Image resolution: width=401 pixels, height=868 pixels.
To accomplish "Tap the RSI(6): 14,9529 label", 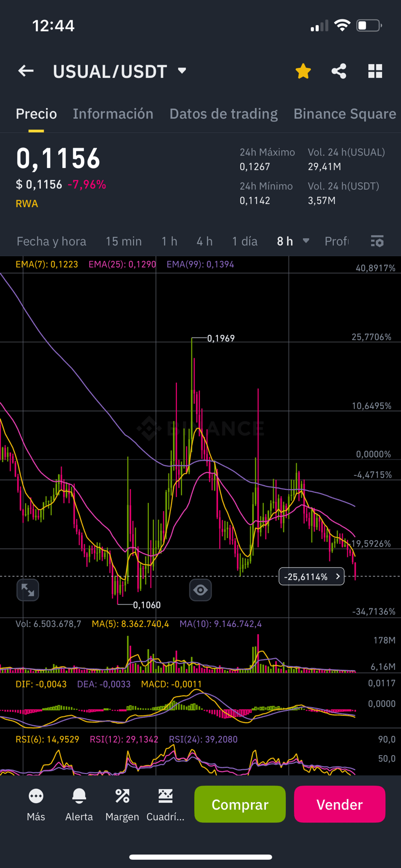I will pos(47,739).
